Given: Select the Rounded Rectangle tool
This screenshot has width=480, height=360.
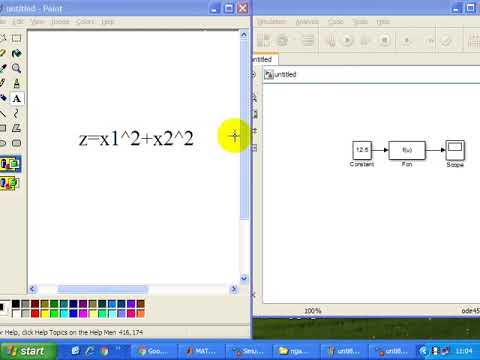Looking at the screenshot, I should click(16, 143).
